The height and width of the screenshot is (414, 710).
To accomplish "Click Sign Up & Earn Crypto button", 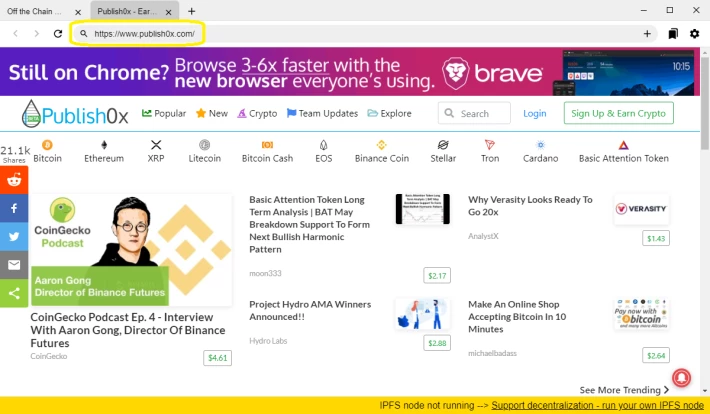I will point(619,113).
